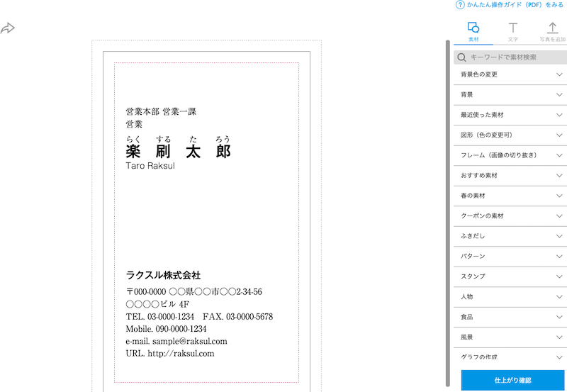The image size is (567, 392).
Task: Click the 仕上がり確認 button
Action: pos(512,381)
